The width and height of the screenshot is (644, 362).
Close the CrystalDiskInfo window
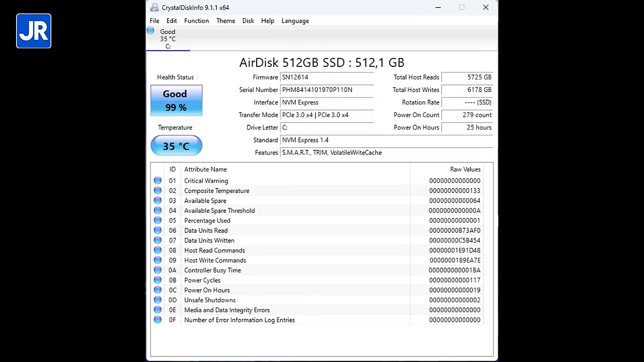click(x=486, y=8)
